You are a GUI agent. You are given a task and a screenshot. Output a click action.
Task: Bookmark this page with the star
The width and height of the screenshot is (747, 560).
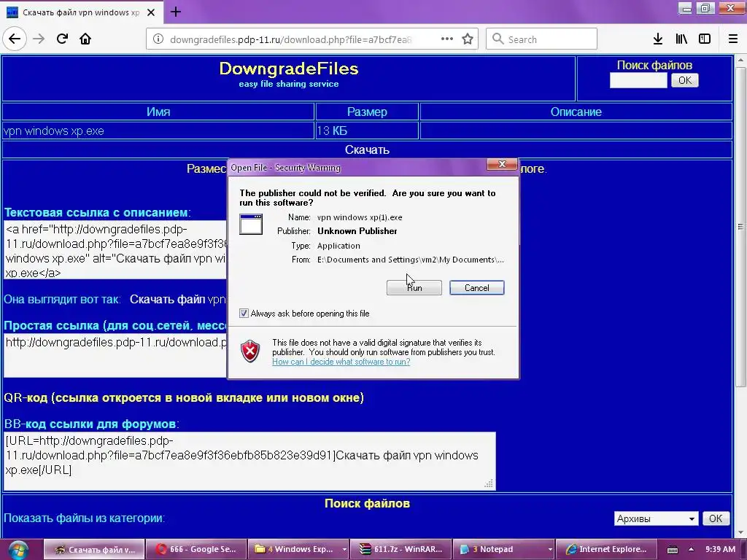click(468, 39)
